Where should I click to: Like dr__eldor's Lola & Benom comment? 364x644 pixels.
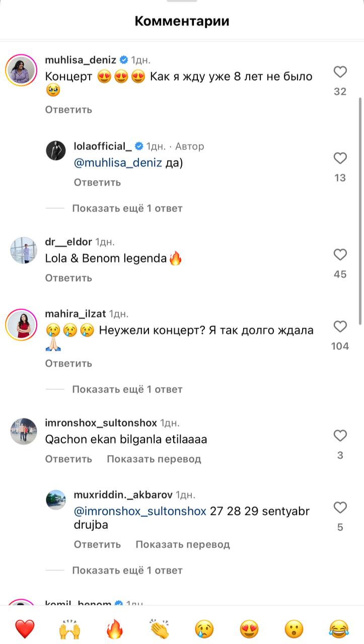[x=340, y=255]
